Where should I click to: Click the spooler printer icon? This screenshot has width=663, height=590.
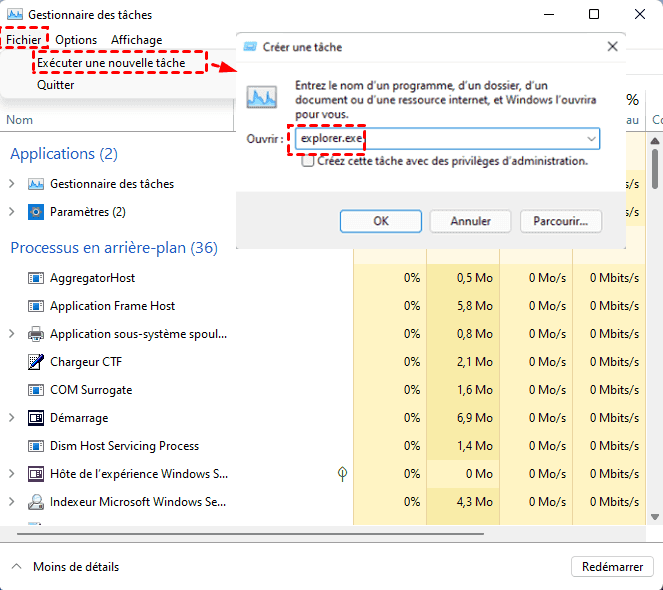coord(36,334)
